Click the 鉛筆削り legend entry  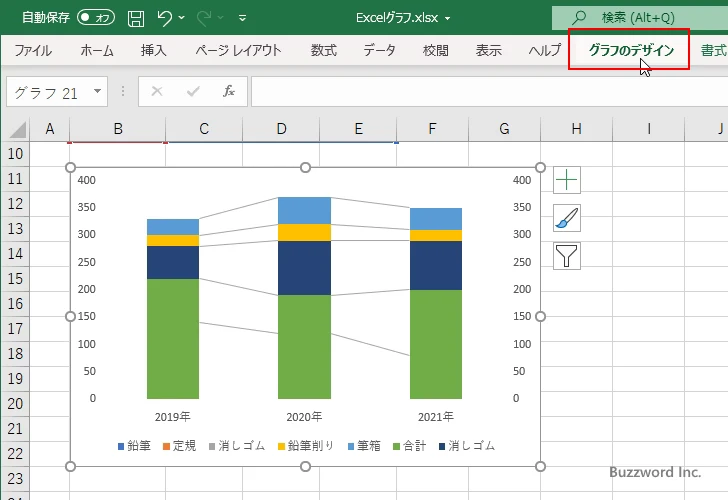point(306,446)
